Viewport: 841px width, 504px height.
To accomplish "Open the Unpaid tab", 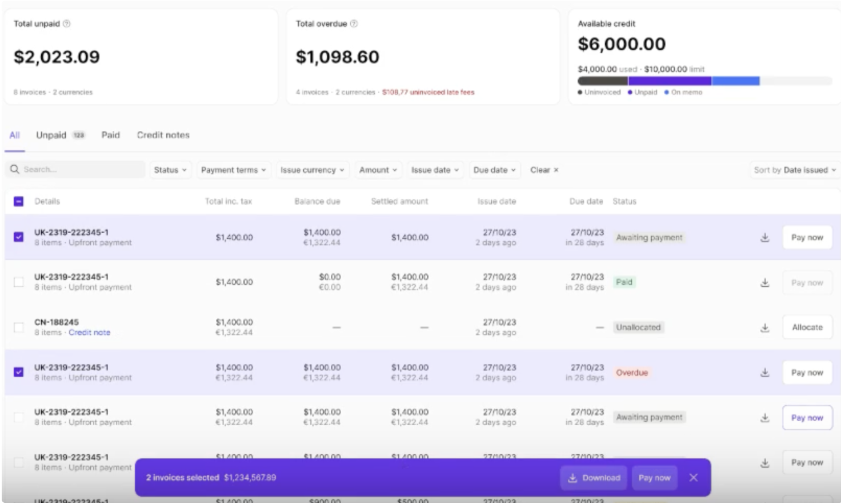I will 51,135.
